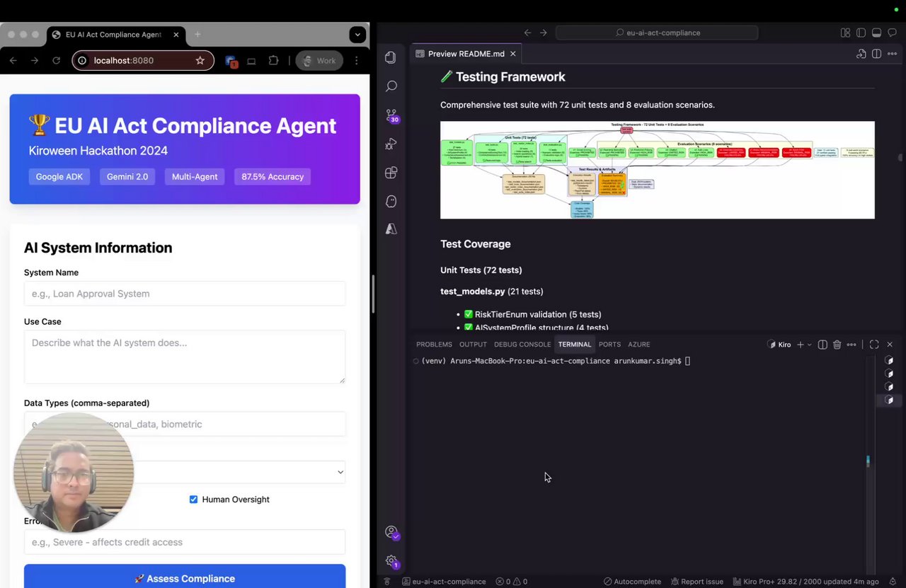This screenshot has height=588, width=906.
Task: Select the TERMINAL panel tab
Action: pyautogui.click(x=574, y=345)
